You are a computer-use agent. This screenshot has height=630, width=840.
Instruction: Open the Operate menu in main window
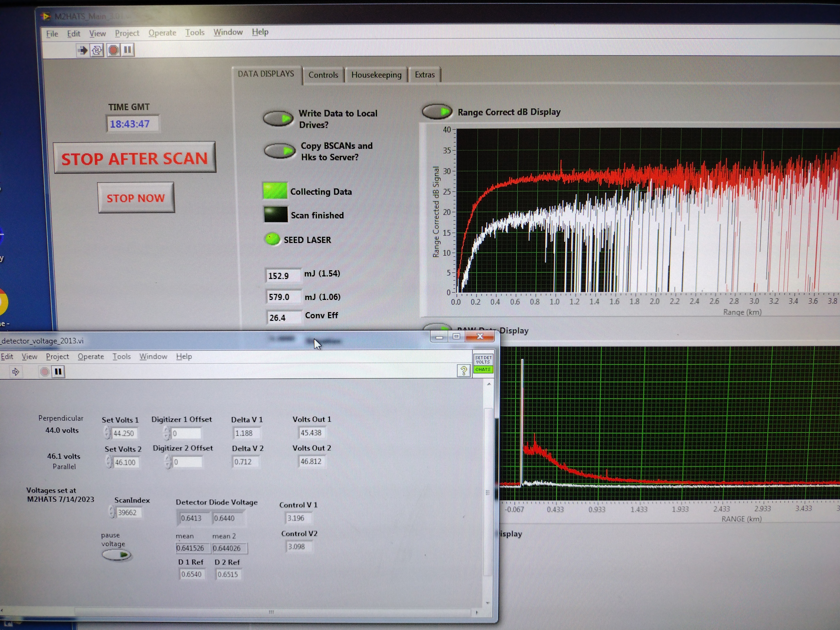(162, 33)
